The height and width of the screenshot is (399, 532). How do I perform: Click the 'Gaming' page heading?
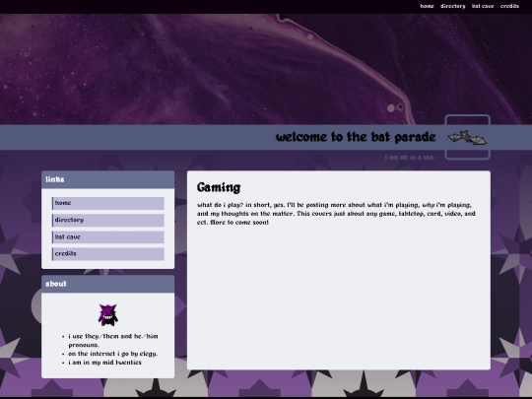coord(219,187)
